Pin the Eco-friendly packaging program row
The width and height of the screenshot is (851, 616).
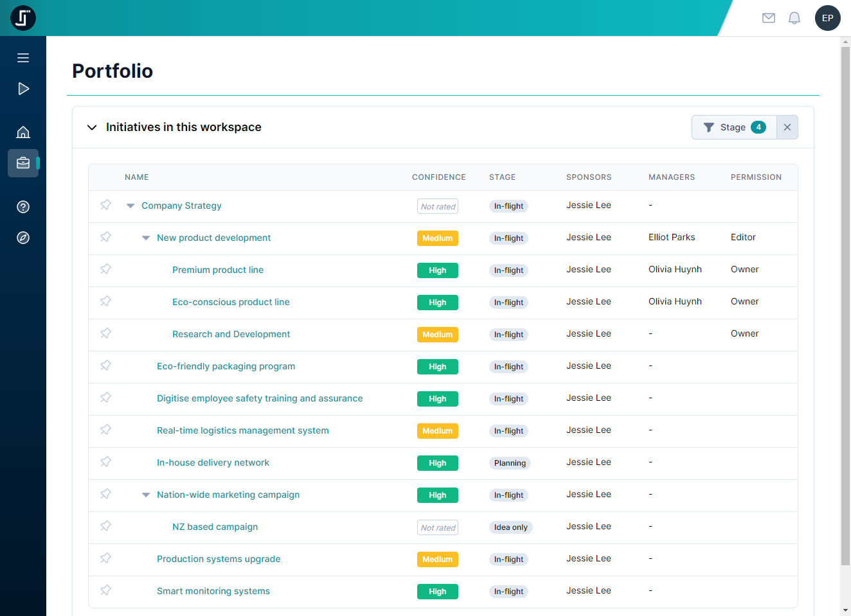105,365
